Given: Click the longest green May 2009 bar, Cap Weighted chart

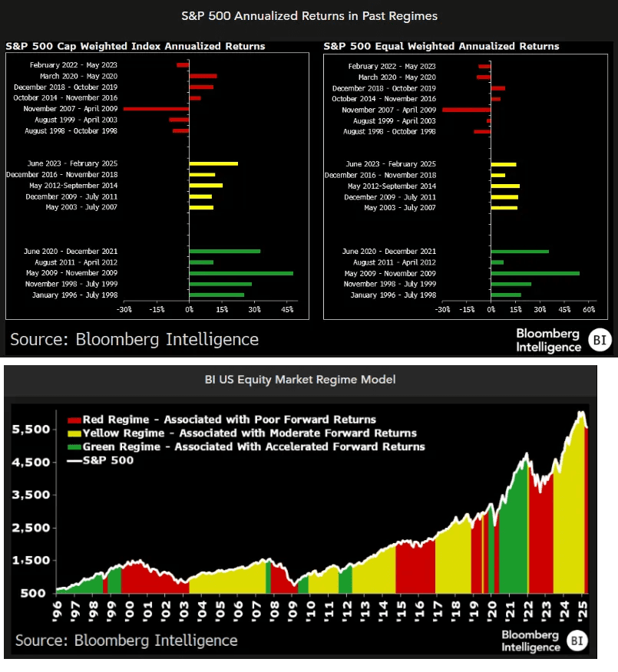Looking at the screenshot, I should tap(241, 273).
